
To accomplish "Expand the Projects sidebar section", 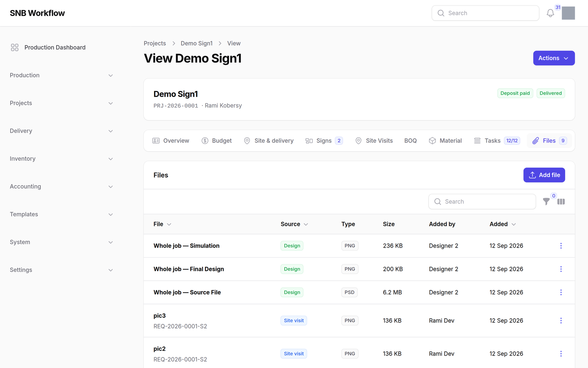I will (x=61, y=103).
